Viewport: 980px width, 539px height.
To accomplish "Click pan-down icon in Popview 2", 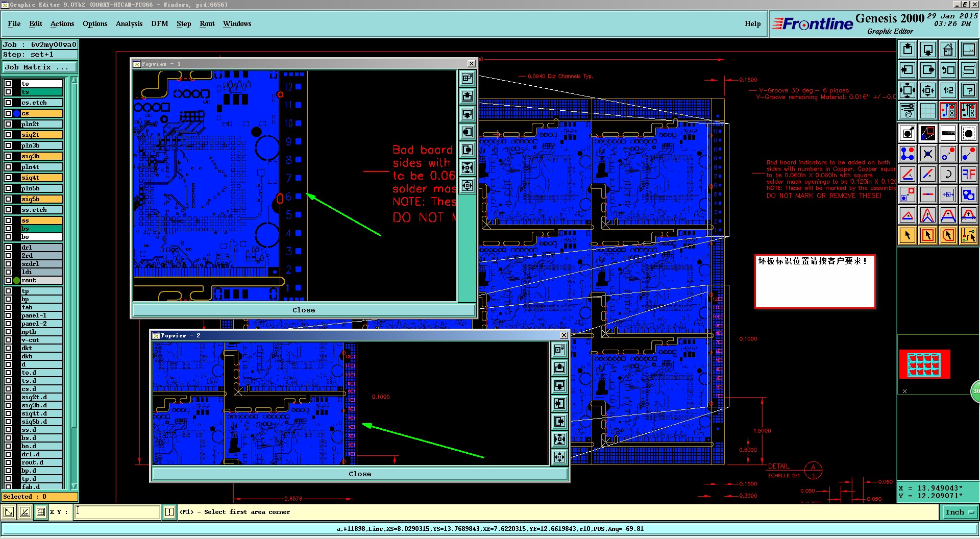I will pos(560,385).
